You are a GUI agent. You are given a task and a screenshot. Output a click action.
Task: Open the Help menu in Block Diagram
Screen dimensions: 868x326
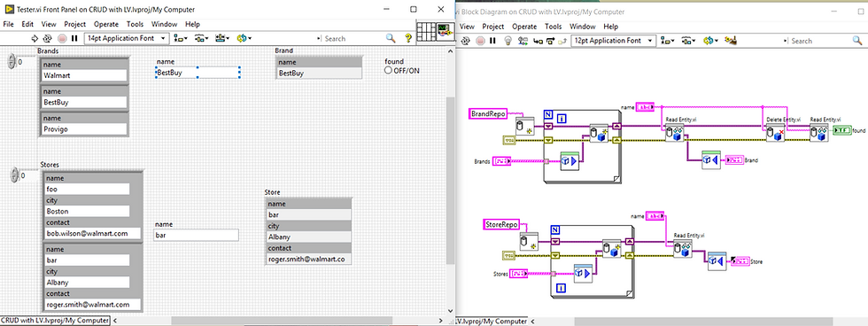click(610, 26)
